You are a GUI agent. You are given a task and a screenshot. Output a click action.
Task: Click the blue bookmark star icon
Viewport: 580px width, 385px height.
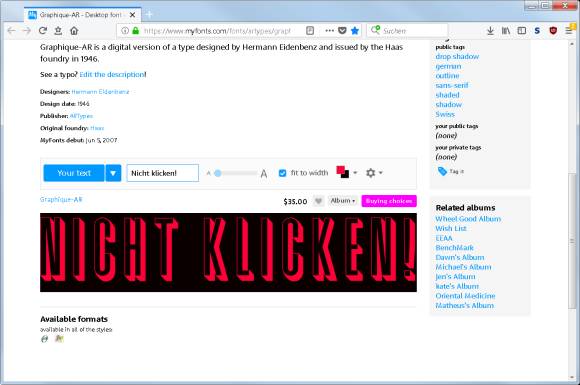tap(355, 31)
